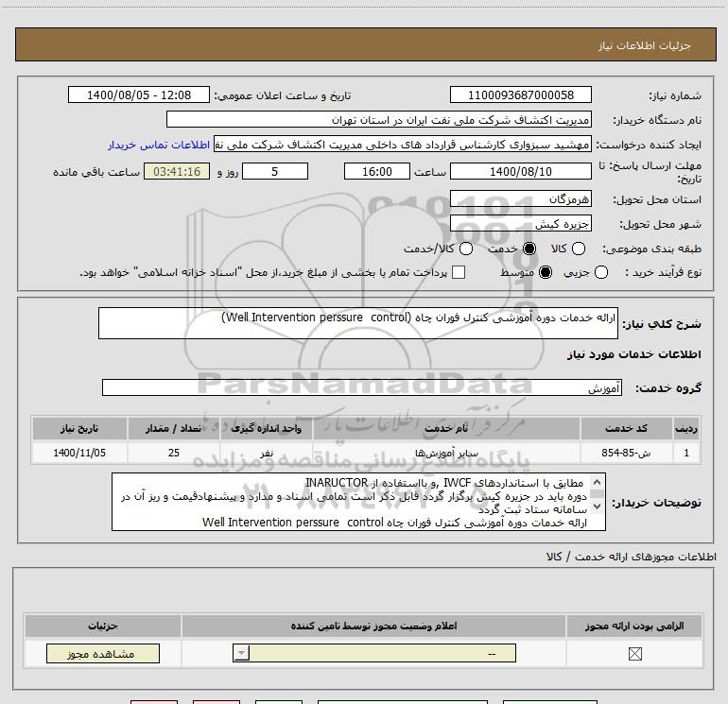Click the delivery province field هرمزگان

pyautogui.click(x=520, y=199)
